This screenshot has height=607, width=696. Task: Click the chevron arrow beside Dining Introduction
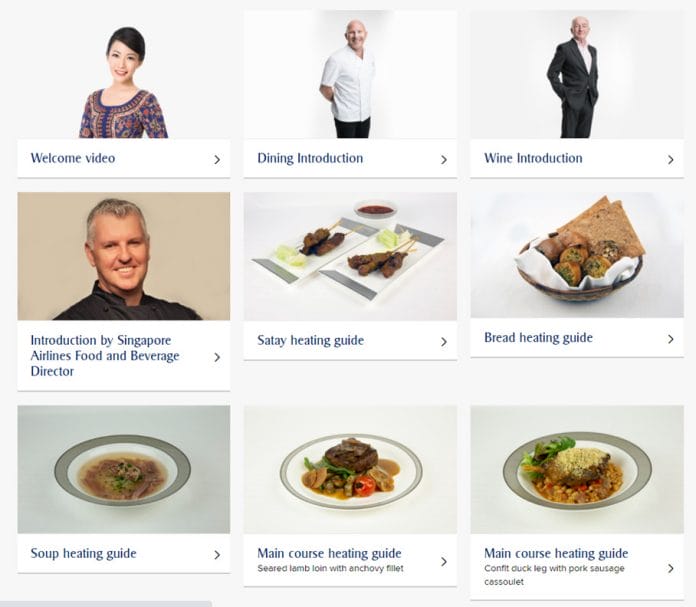pos(444,159)
